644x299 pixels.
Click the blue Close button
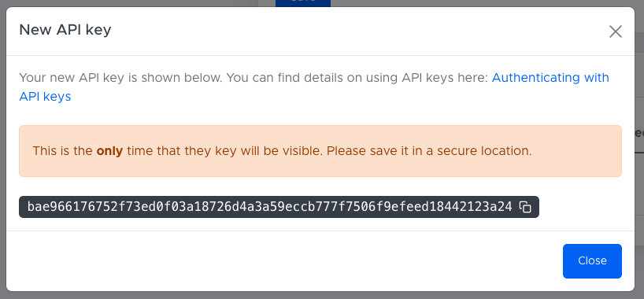[x=592, y=260]
